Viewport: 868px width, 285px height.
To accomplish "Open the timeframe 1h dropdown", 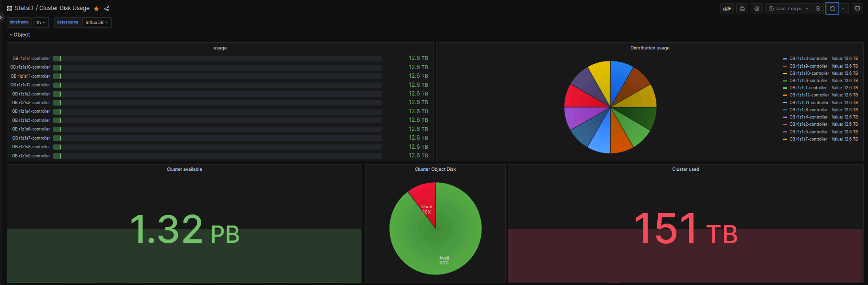I will [41, 23].
